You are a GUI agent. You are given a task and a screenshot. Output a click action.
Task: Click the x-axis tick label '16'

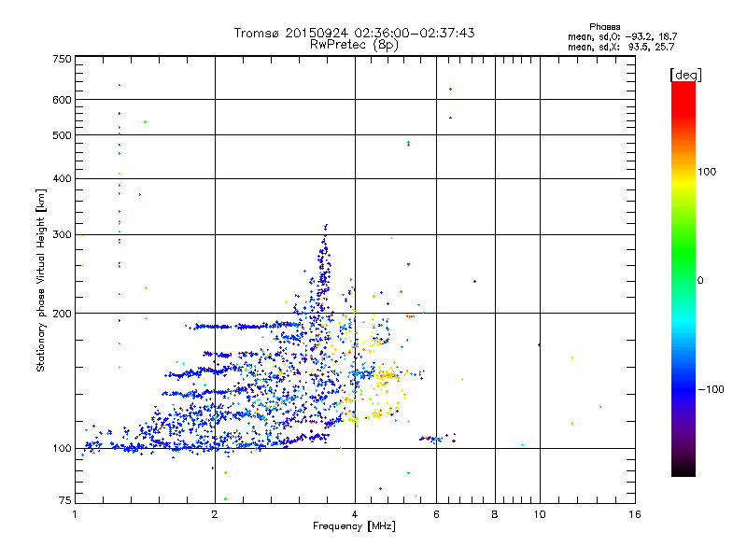[x=635, y=514]
